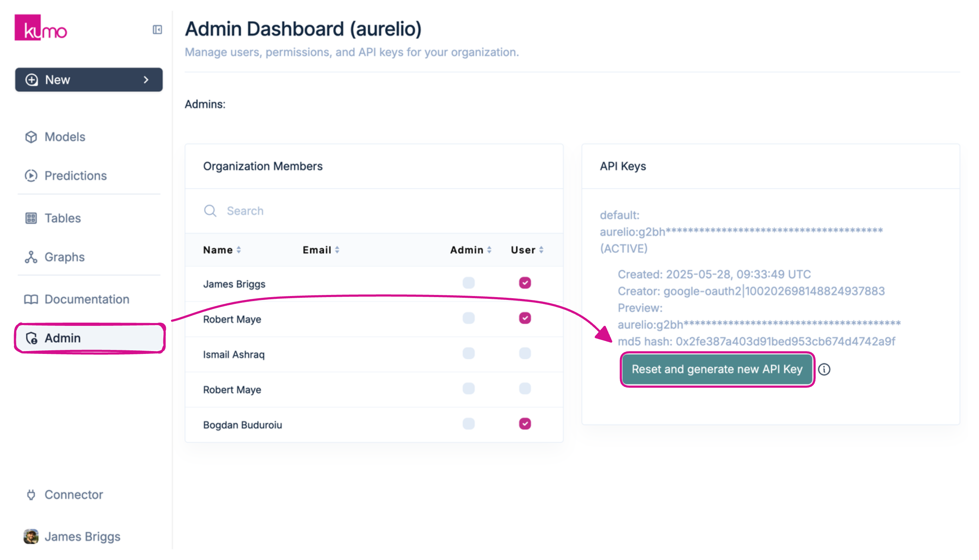Click the Graphs node icon

click(31, 257)
